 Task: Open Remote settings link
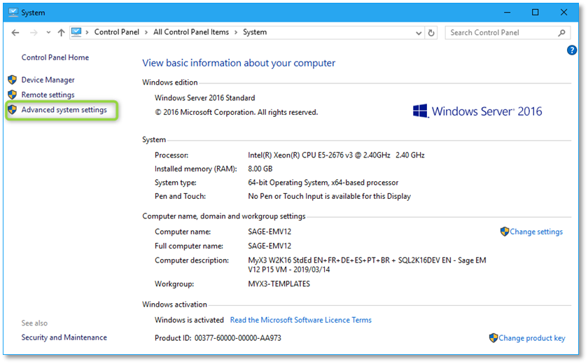pyautogui.click(x=48, y=94)
